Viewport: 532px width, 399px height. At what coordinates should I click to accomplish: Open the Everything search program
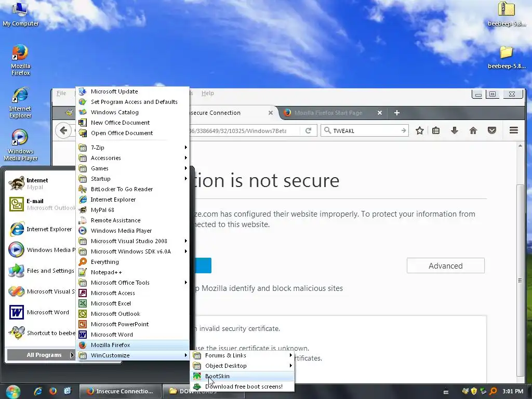point(132,262)
